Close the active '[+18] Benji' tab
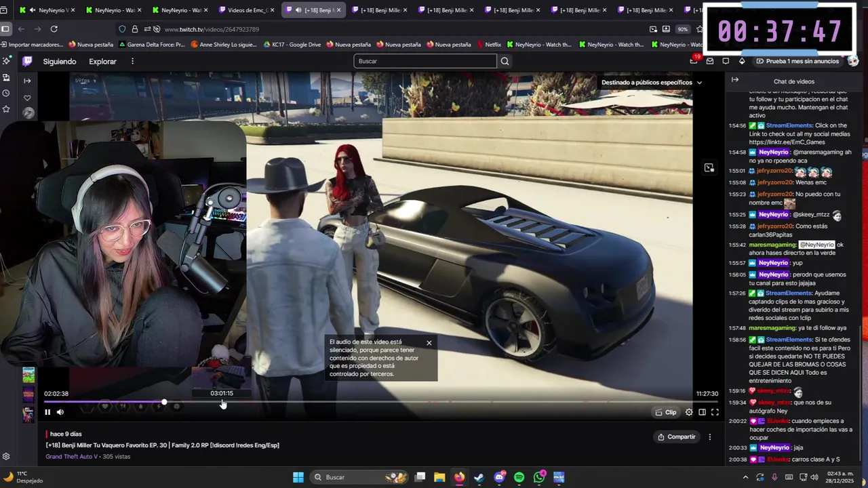This screenshot has height=488, width=868. click(x=338, y=10)
